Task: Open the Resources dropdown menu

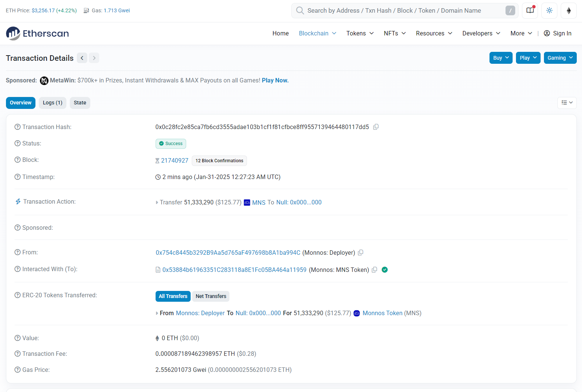Action: (x=434, y=33)
